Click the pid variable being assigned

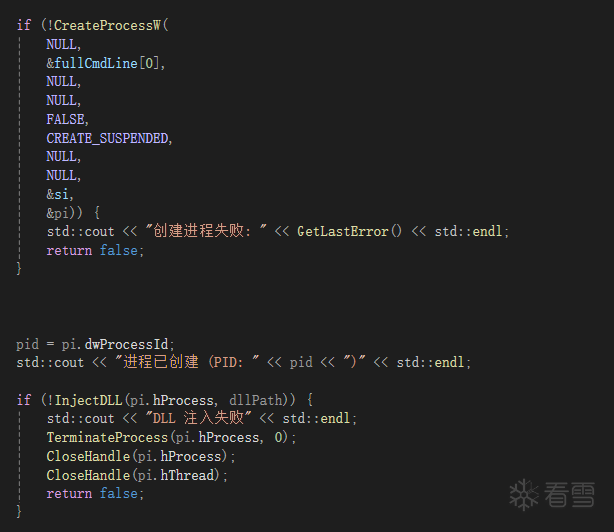pyautogui.click(x=27, y=344)
